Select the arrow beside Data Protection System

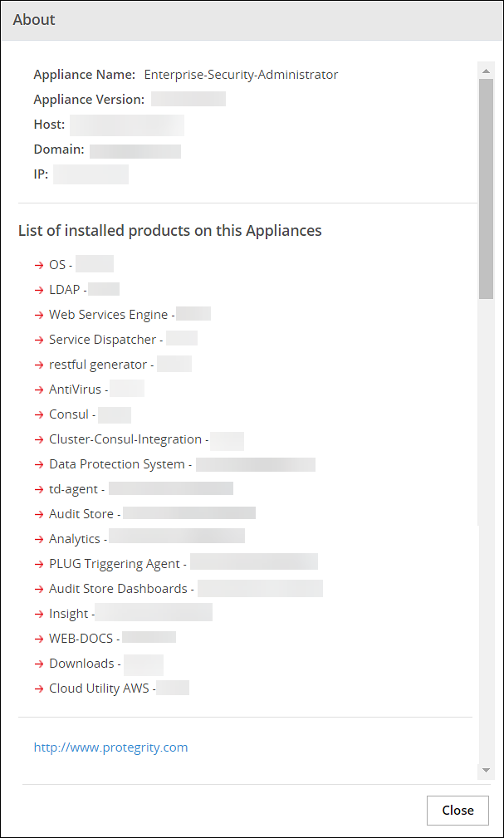(x=38, y=464)
